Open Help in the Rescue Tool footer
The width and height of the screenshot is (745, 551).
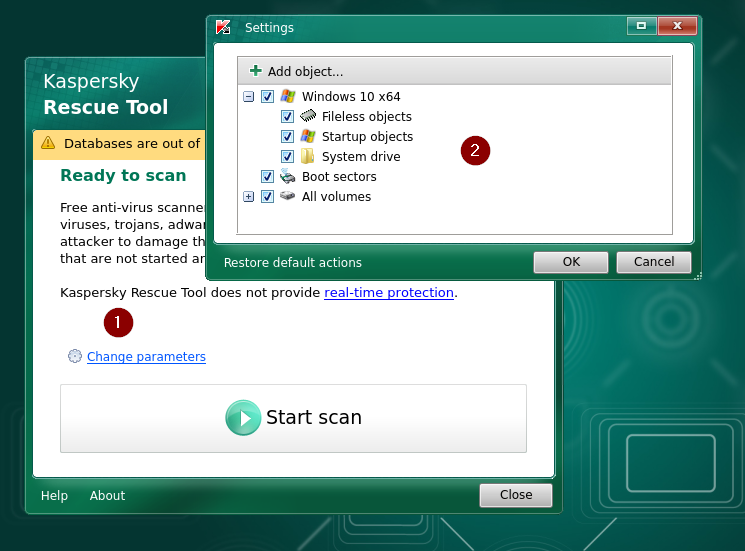pos(54,495)
